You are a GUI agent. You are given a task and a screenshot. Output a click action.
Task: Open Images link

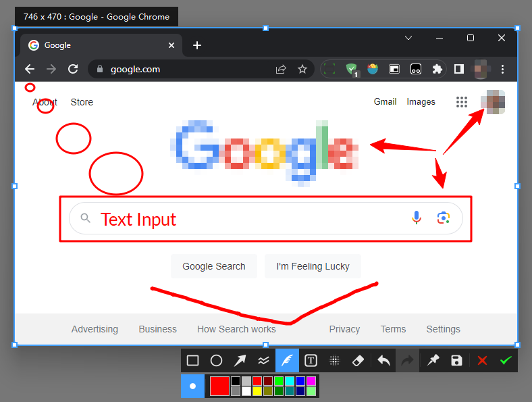pos(421,101)
